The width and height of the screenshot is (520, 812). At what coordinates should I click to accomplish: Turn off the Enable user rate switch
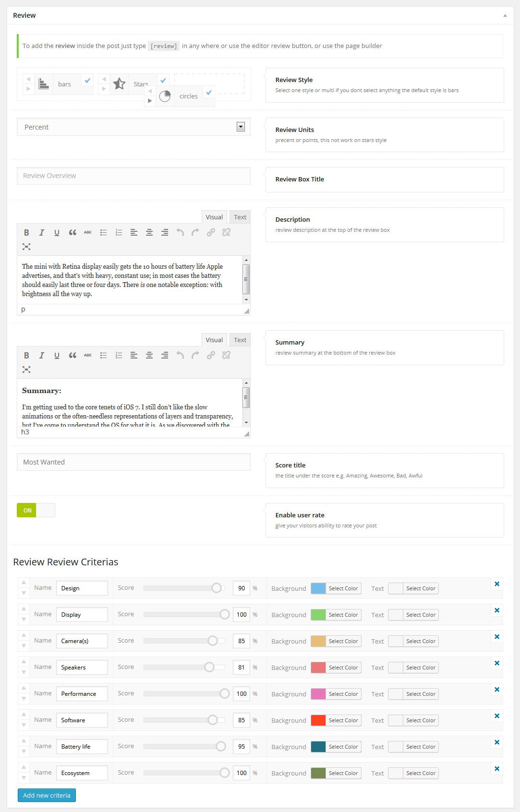point(36,510)
